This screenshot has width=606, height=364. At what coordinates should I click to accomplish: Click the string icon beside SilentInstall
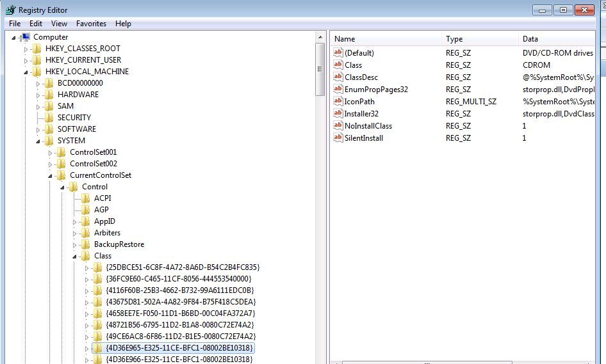pos(338,138)
